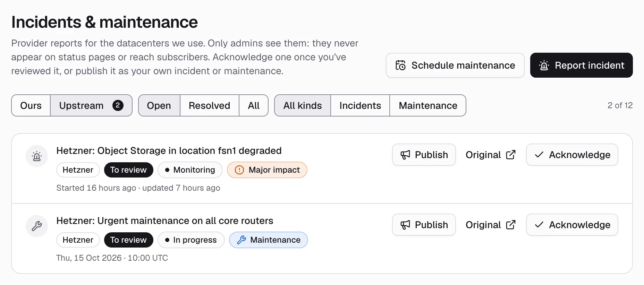Publish the core routers maintenance
The width and height of the screenshot is (644, 285).
point(424,225)
